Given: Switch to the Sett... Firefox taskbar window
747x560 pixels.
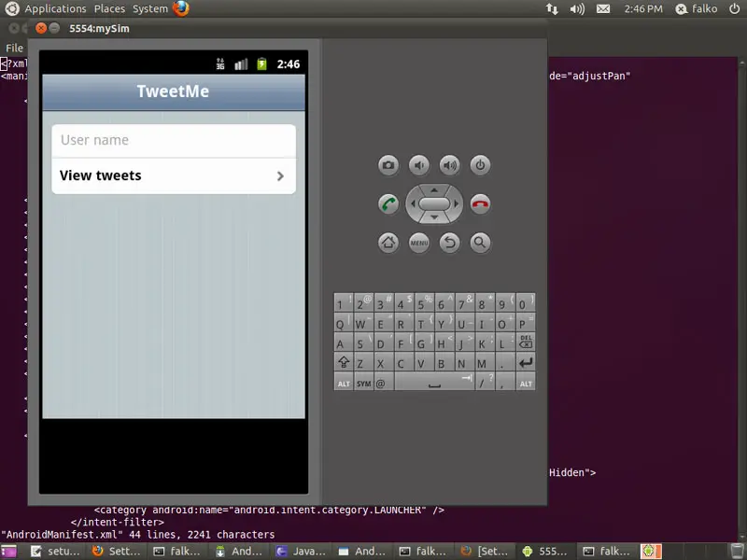Looking at the screenshot, I should point(116,552).
